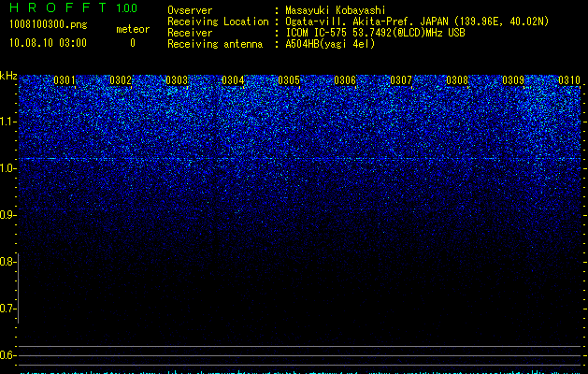
Task: Click the 1.0 kHz axis label
Action: point(7,168)
